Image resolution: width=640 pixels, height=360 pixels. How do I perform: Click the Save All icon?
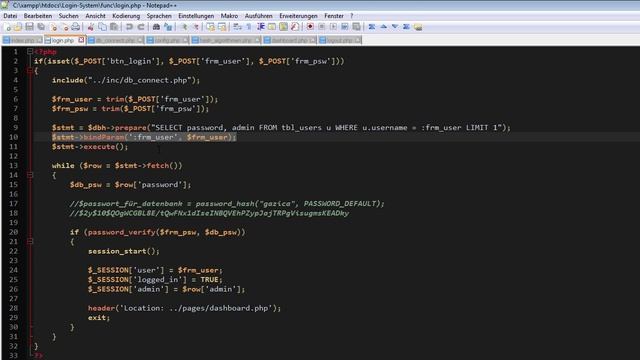[x=41, y=27]
